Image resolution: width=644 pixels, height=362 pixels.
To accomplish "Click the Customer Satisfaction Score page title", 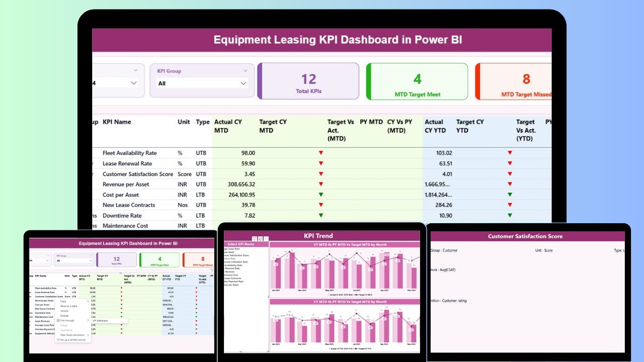I will tap(525, 236).
